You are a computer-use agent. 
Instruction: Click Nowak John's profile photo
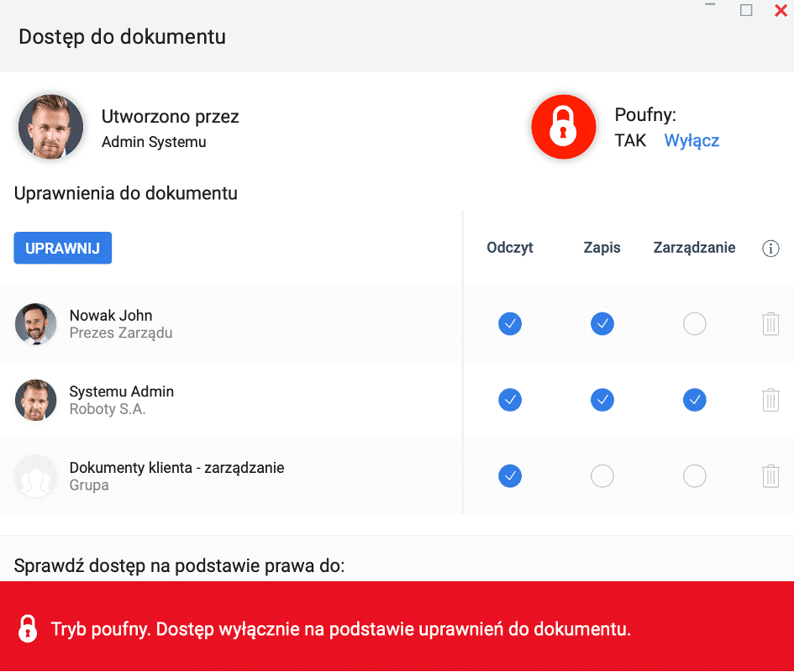(x=35, y=323)
